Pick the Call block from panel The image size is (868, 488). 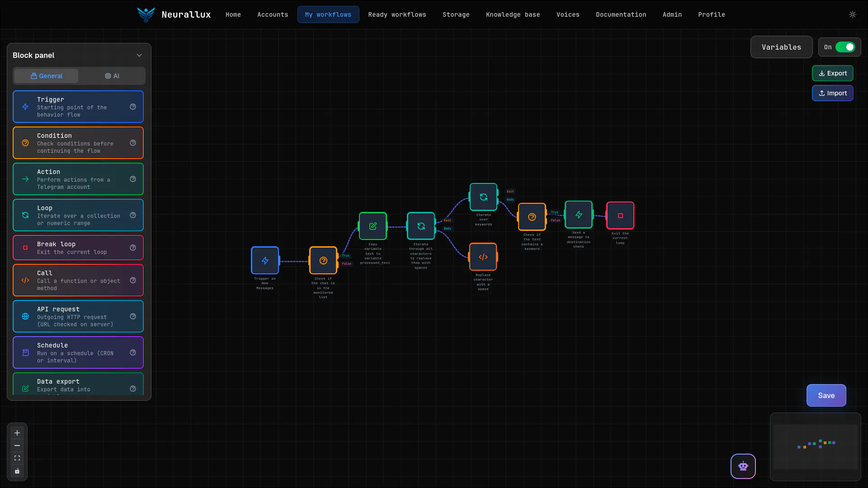78,280
